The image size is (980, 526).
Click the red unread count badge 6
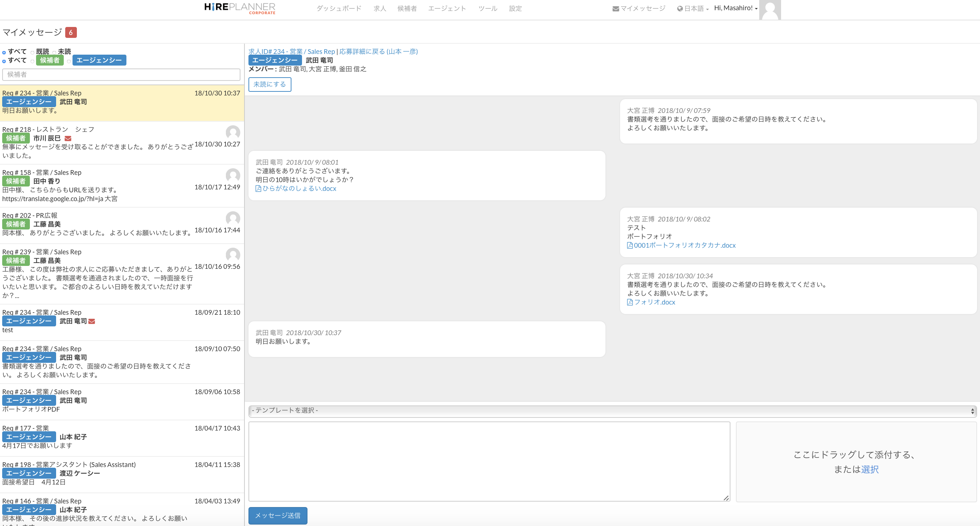click(71, 32)
